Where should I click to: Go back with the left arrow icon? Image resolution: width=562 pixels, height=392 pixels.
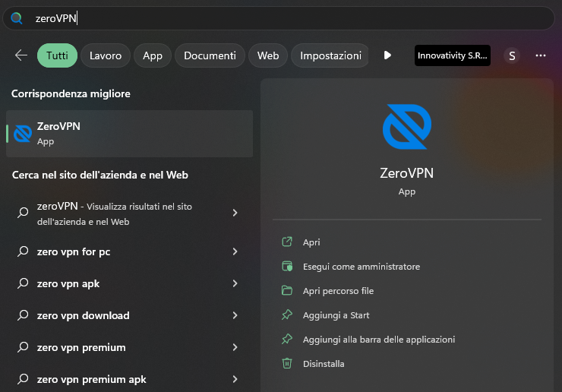click(x=21, y=55)
